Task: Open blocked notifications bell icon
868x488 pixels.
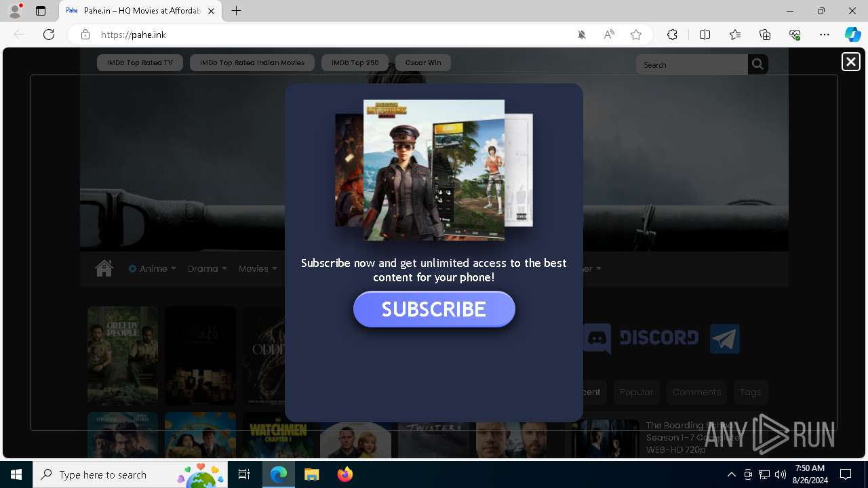Action: [582, 35]
